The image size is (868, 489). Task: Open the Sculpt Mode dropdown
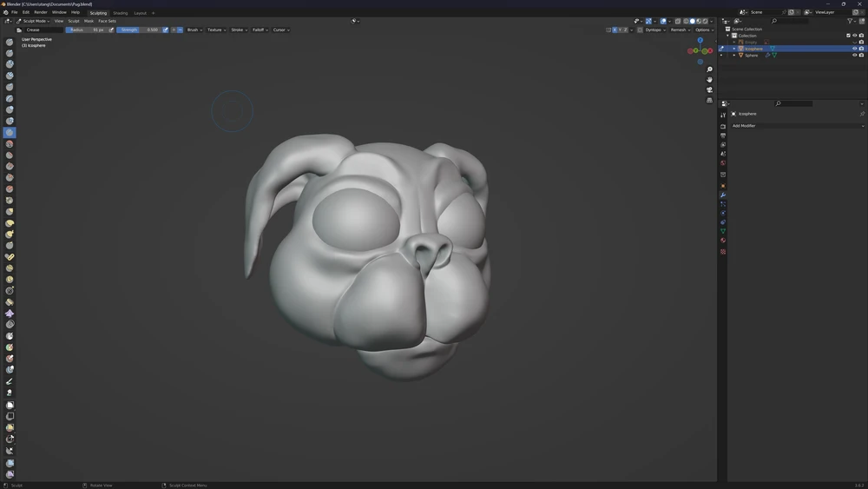point(35,21)
